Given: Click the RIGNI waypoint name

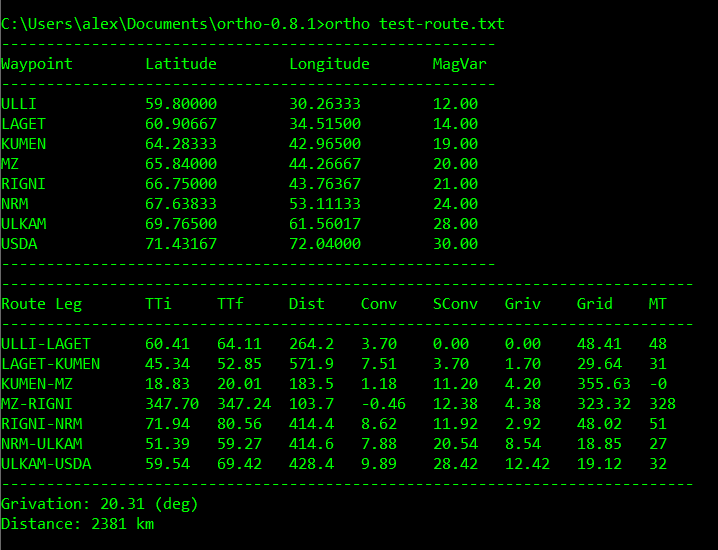Looking at the screenshot, I should tap(23, 184).
